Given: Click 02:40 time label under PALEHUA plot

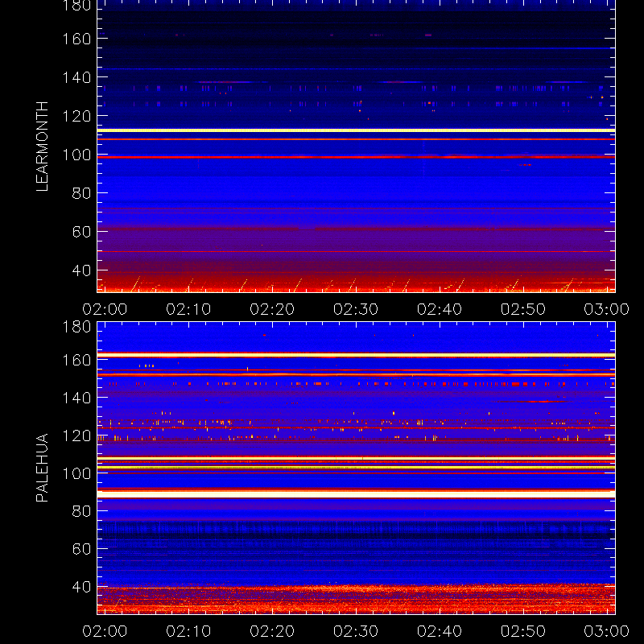Looking at the screenshot, I should tap(440, 631).
